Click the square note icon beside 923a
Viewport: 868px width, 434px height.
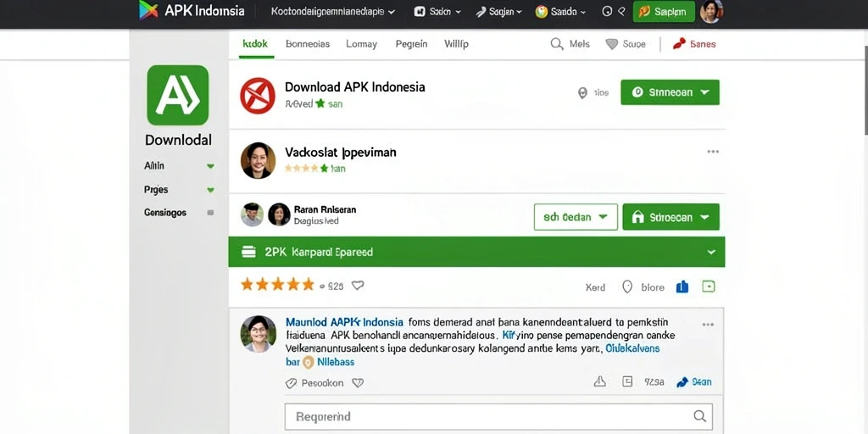(x=627, y=381)
